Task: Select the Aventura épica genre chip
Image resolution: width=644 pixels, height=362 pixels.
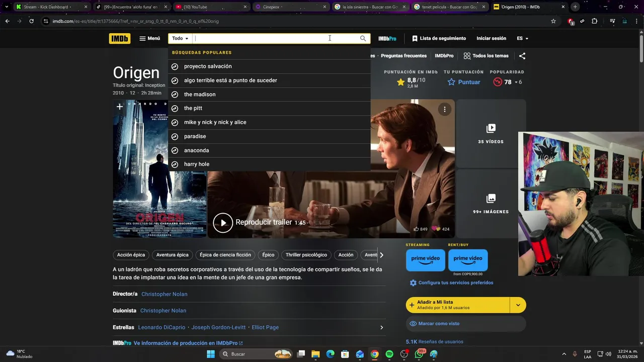Action: point(172,255)
